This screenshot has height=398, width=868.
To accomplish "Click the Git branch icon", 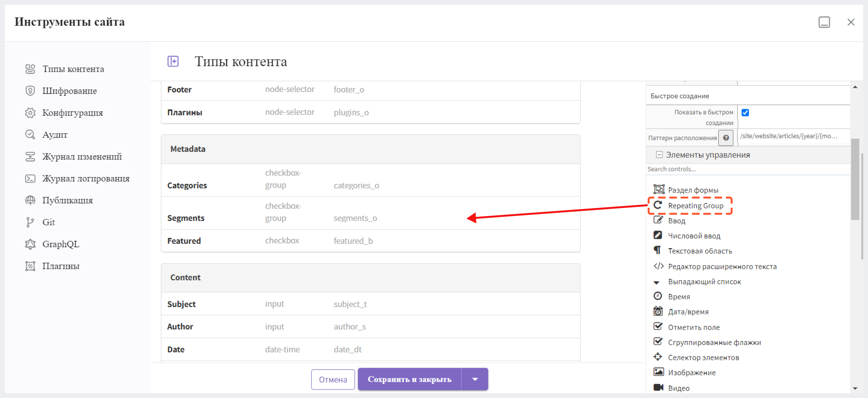I will (x=30, y=222).
